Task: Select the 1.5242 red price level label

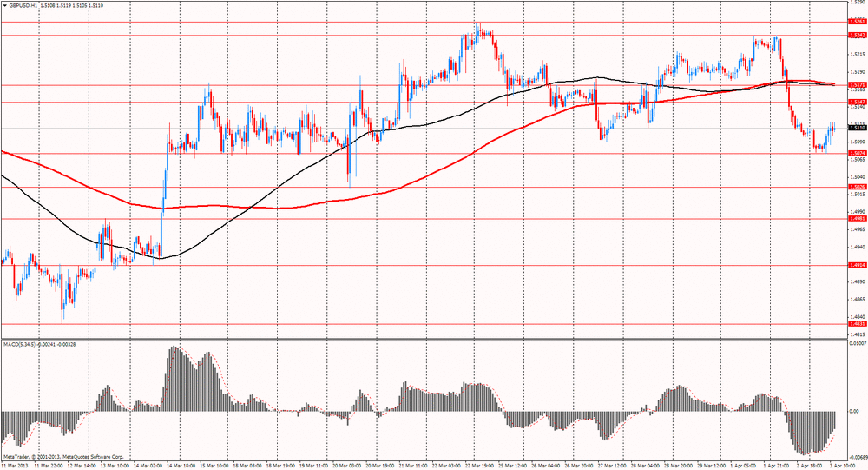Action: click(x=857, y=36)
